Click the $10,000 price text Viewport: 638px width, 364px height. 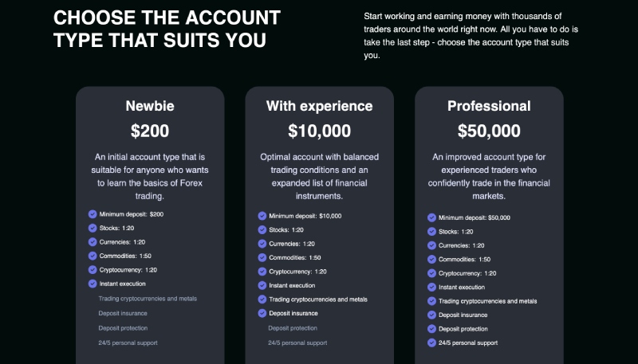[x=320, y=131]
